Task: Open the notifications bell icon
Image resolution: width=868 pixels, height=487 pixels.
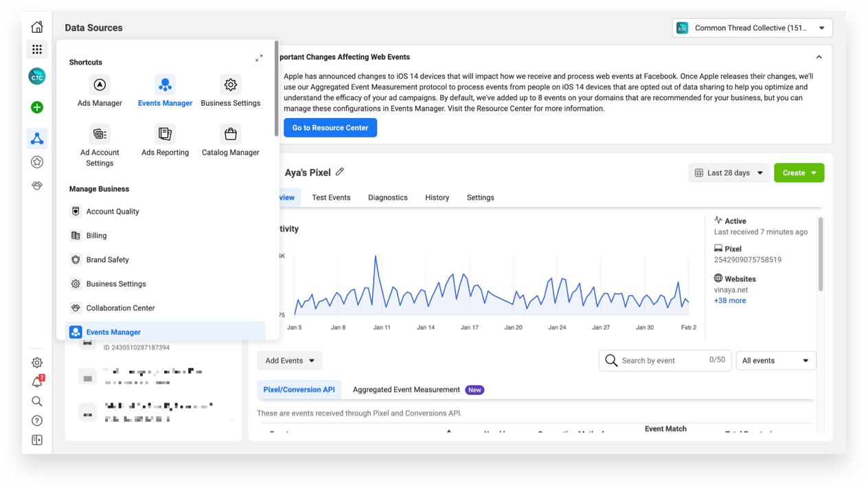Action: tap(37, 382)
